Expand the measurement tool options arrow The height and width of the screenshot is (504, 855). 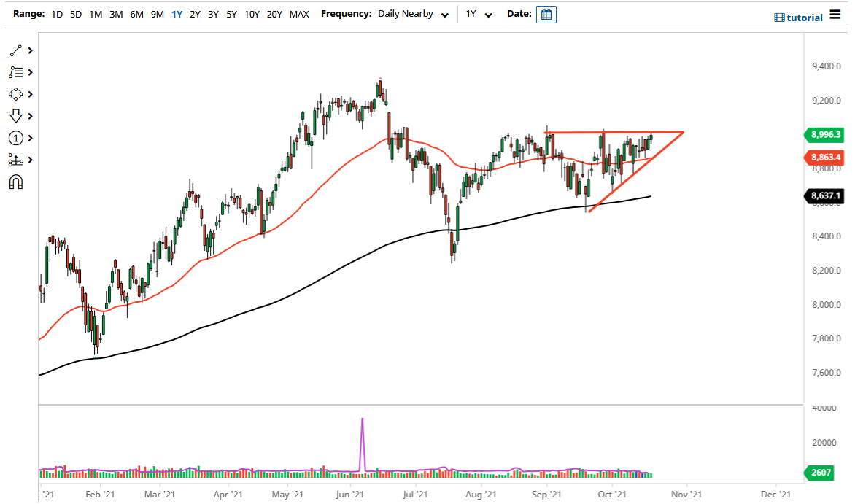coord(31,160)
